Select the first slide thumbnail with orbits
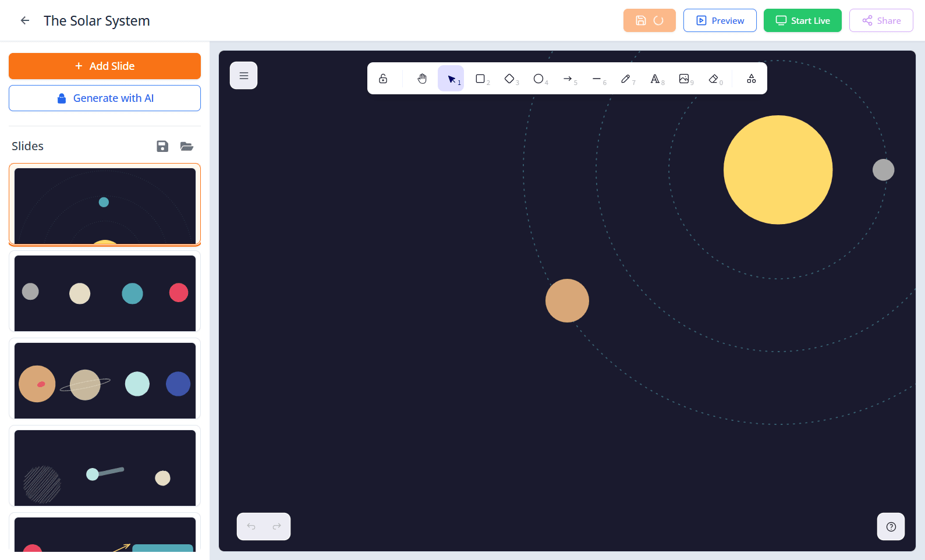Viewport: 925px width, 560px height. click(x=105, y=205)
